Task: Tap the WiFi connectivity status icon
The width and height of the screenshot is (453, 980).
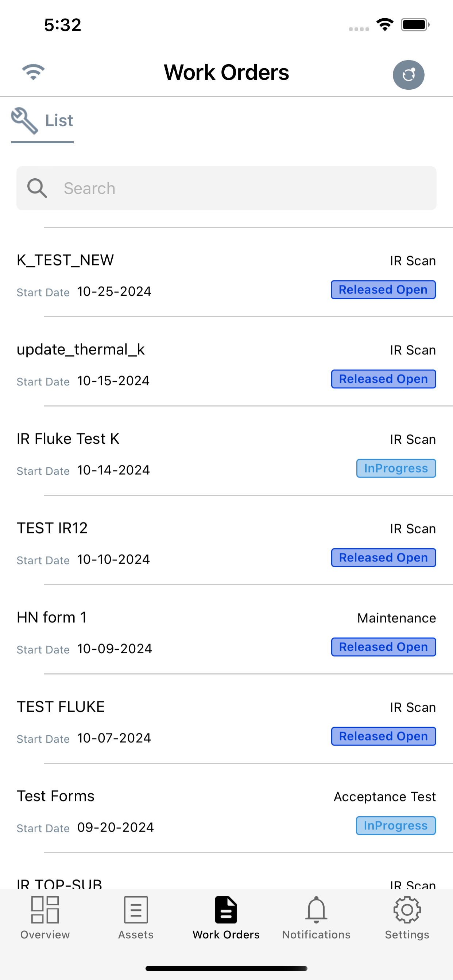Action: coord(33,71)
